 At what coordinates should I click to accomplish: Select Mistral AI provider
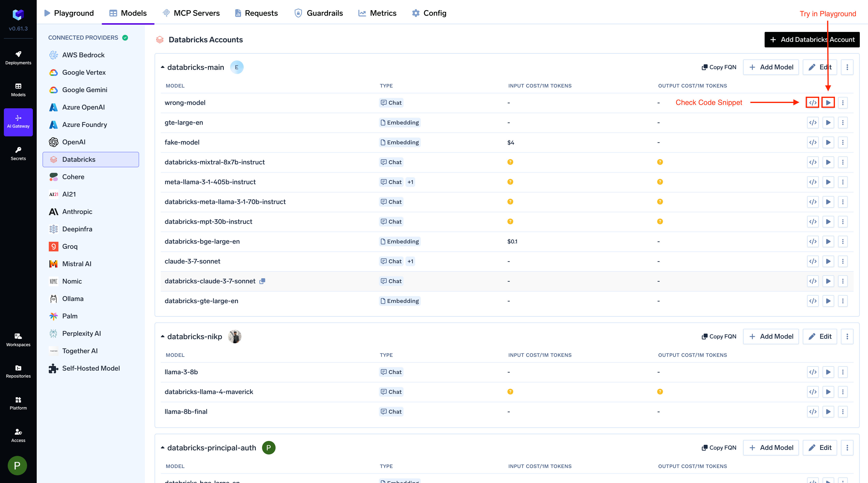pos(91,264)
